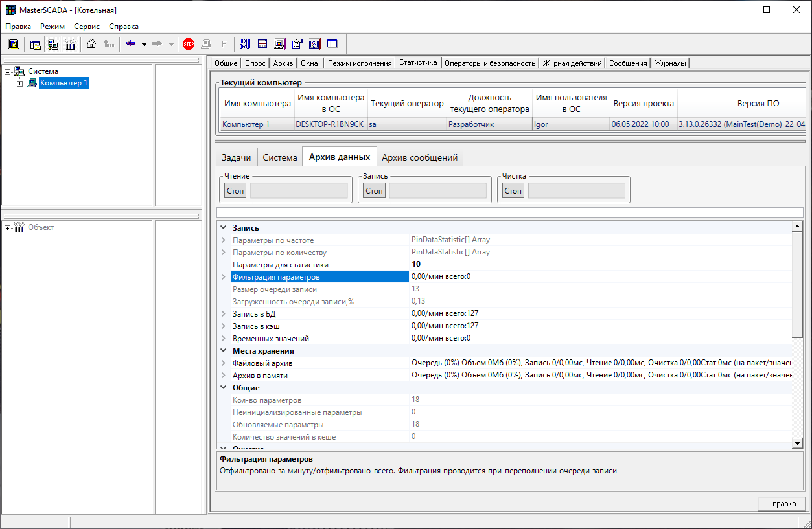Expand the Компьютер 1 tree node

coord(19,83)
